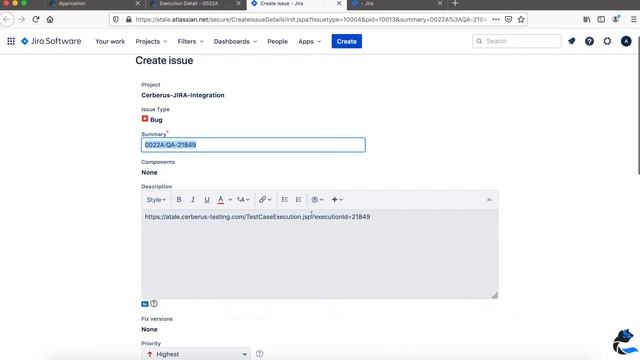Go to browser home page
The width and height of the screenshot is (640, 360).
(x=50, y=19)
